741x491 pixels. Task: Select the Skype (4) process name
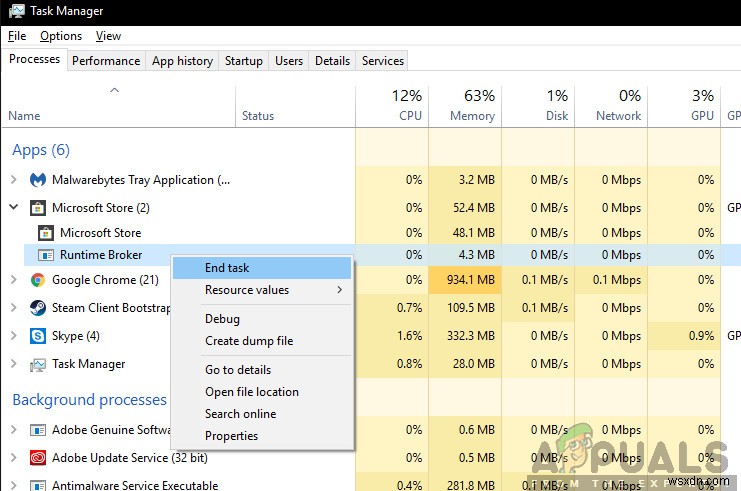pyautogui.click(x=76, y=336)
